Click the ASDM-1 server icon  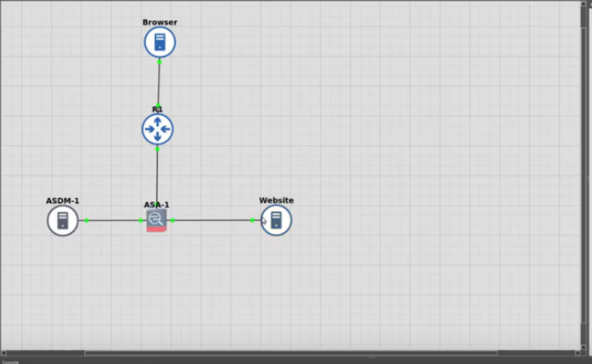[63, 220]
